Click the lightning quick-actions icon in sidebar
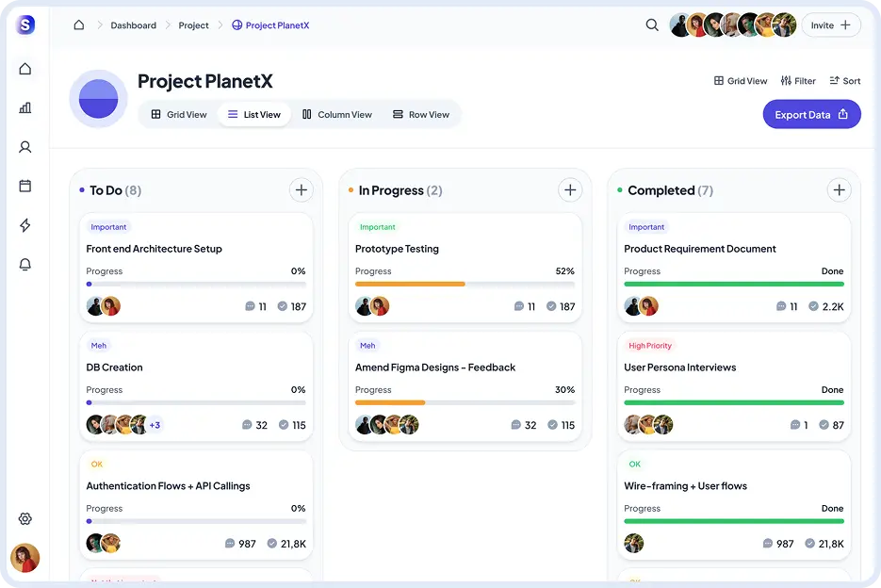 (25, 225)
